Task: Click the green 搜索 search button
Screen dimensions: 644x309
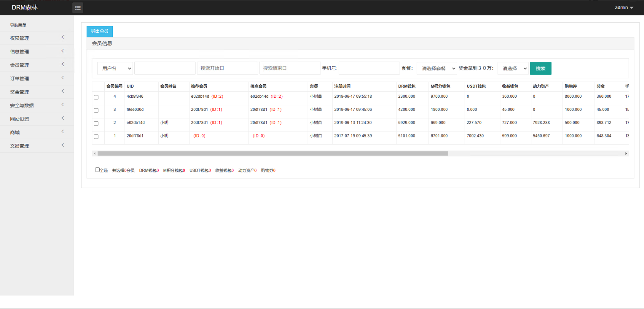Action: (540, 68)
